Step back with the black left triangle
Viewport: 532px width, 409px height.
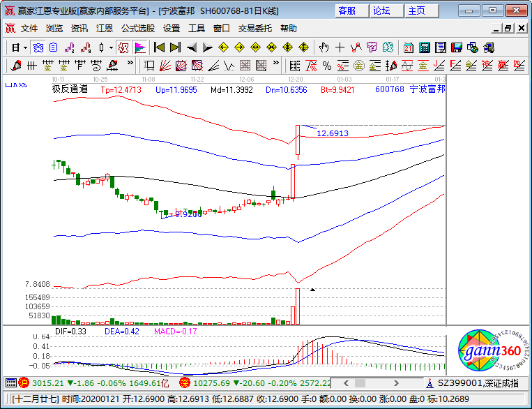pyautogui.click(x=192, y=47)
